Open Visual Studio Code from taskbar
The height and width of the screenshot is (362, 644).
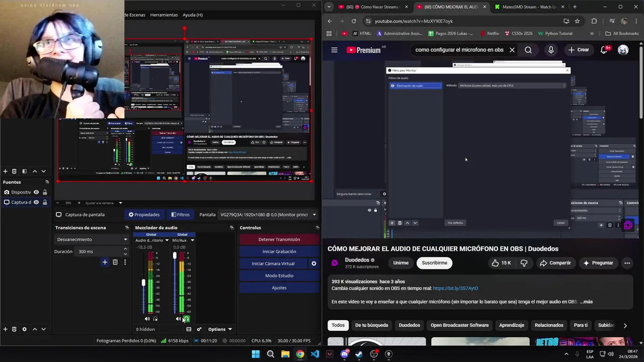tap(314, 354)
